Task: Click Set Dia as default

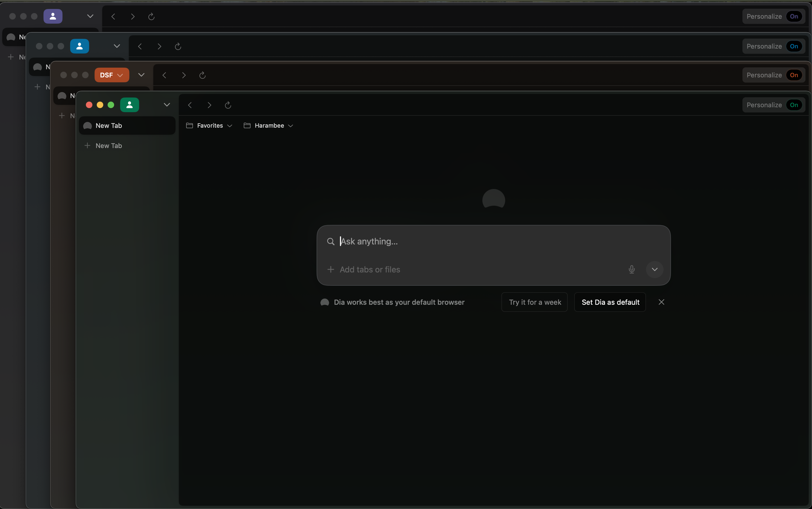Action: pos(610,302)
